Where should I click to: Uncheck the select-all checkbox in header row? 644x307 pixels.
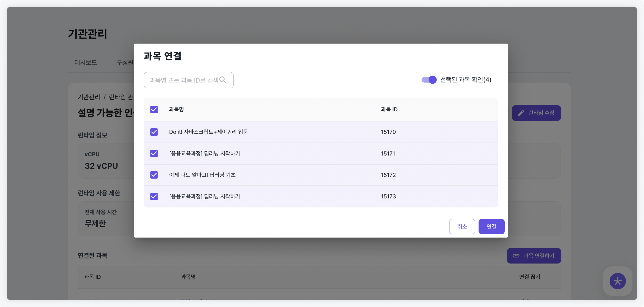154,109
